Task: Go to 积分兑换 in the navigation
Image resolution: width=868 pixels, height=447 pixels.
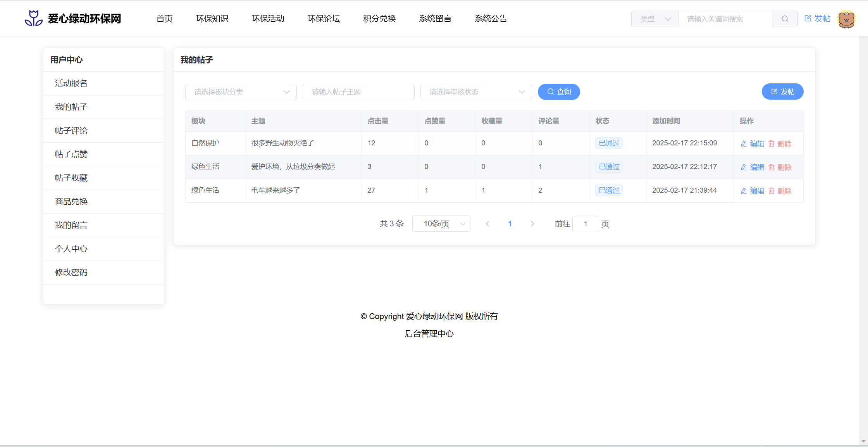Action: point(379,19)
